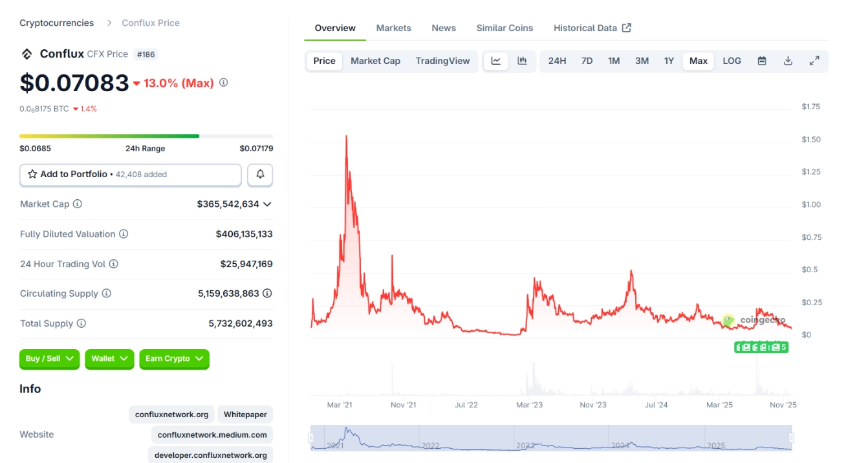The width and height of the screenshot is (868, 463).
Task: Switch to candlestick chart view
Action: pos(521,61)
